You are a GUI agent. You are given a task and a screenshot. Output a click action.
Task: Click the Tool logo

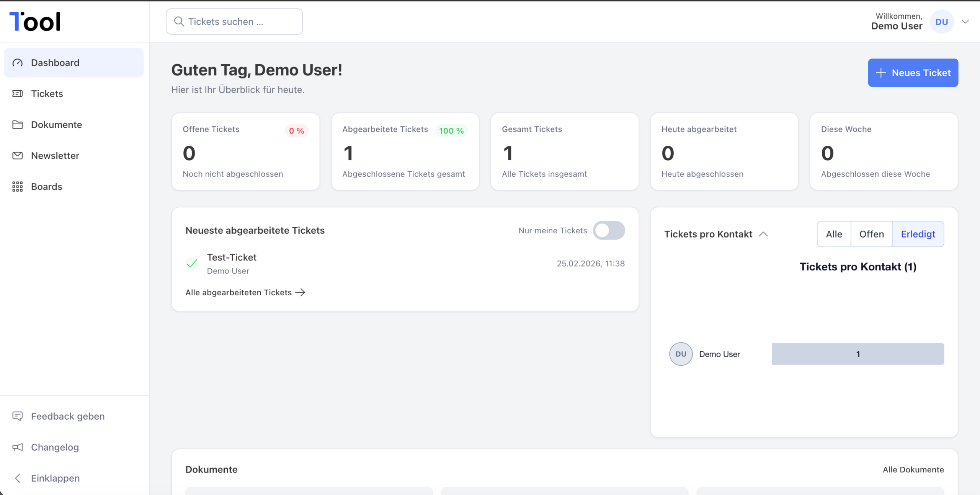pyautogui.click(x=35, y=21)
